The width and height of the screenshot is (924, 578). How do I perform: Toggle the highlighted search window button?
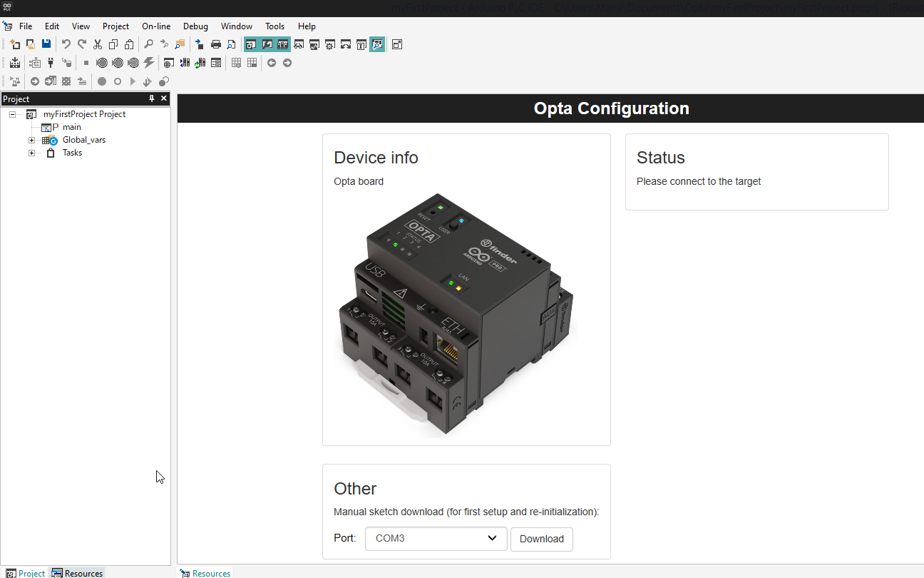click(x=377, y=44)
